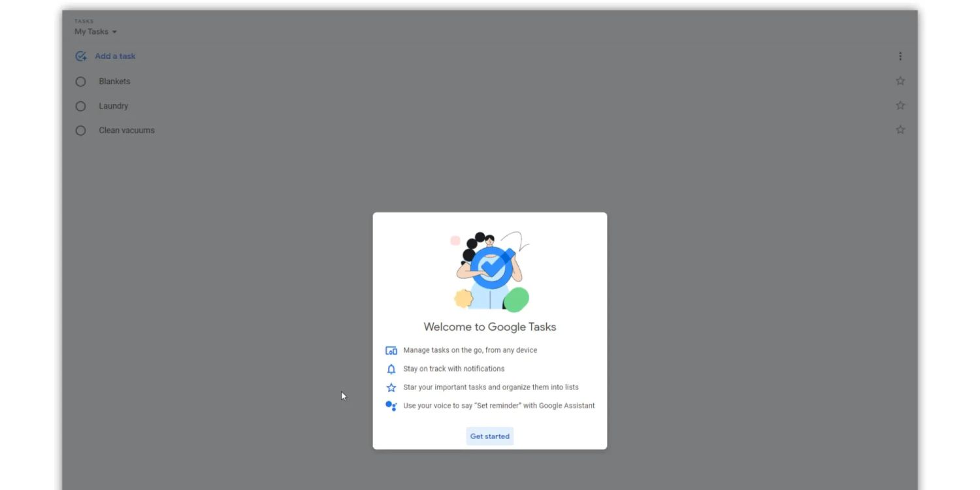Click the welcome illustration image
Screen dimensions: 980x490
pyautogui.click(x=490, y=270)
